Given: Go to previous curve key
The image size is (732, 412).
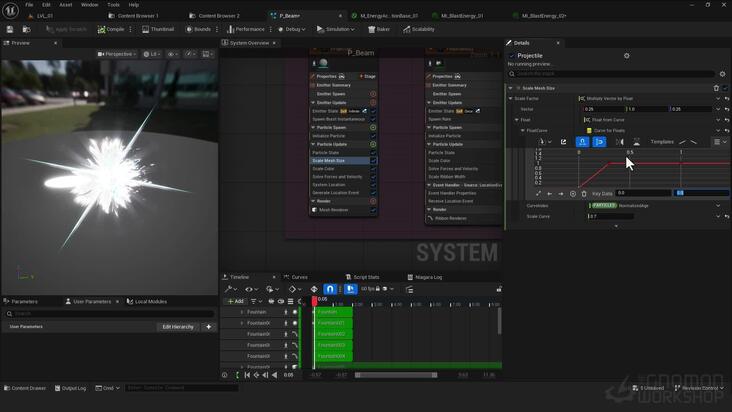Looking at the screenshot, I should coord(549,193).
